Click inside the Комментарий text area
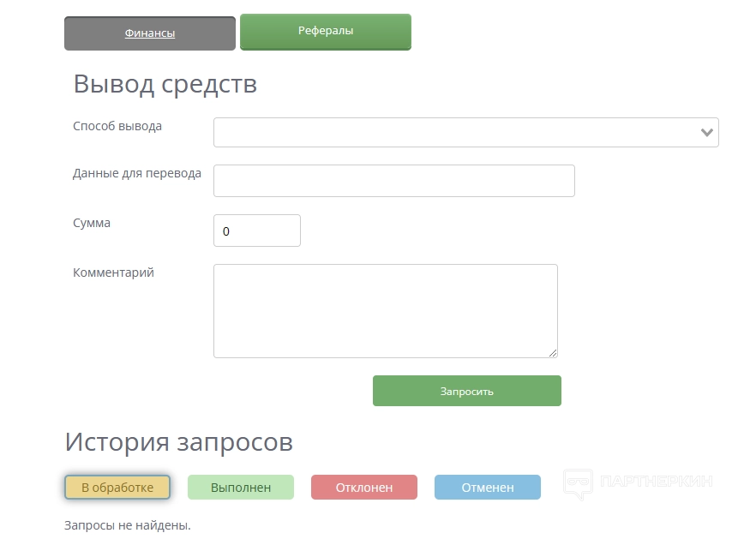 (x=386, y=311)
